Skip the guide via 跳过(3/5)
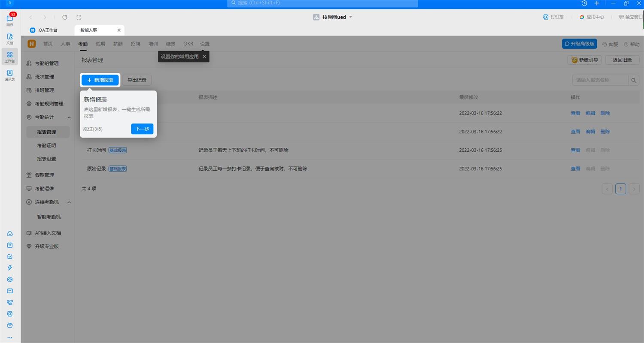This screenshot has width=644, height=343. click(x=93, y=129)
